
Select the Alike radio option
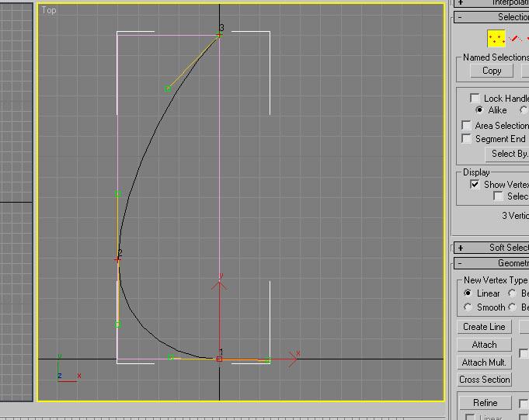[x=479, y=110]
